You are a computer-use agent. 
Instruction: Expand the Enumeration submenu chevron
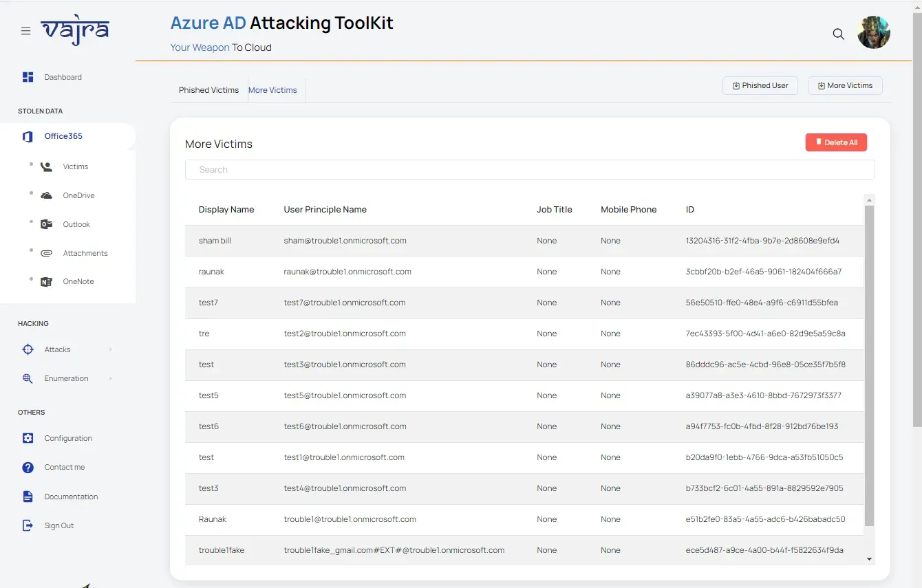click(110, 378)
